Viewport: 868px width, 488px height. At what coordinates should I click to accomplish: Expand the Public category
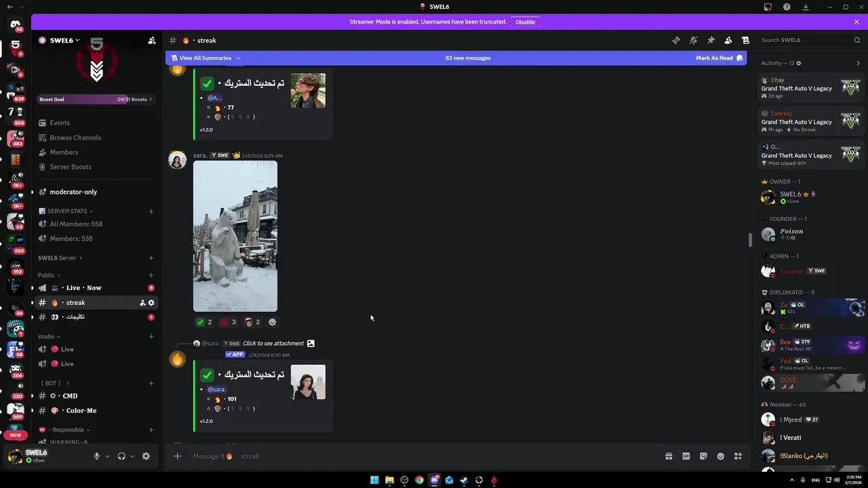click(x=49, y=275)
